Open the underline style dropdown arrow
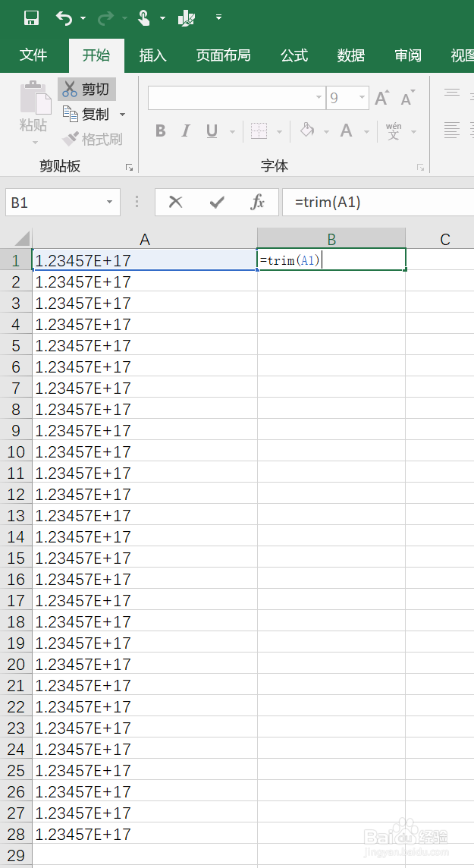 pos(232,132)
